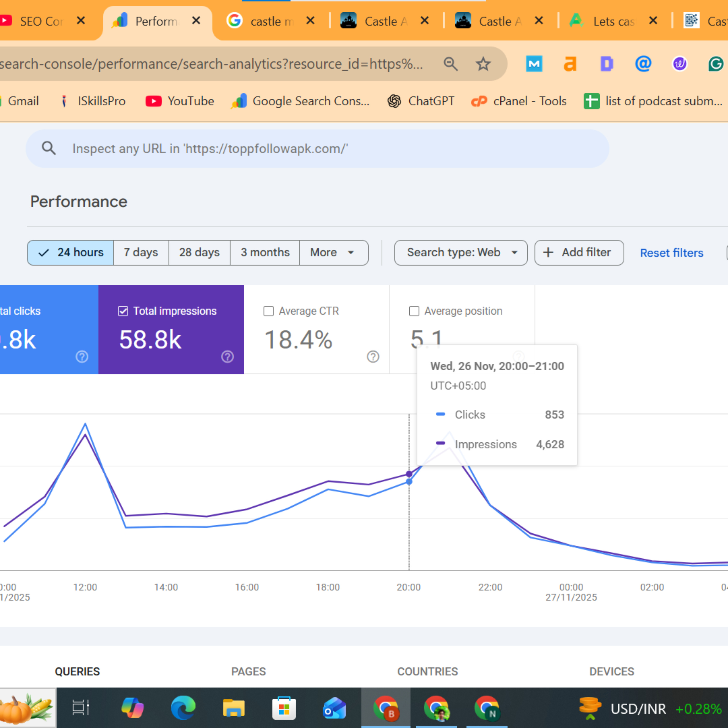Open the Grammarly extension icon
The height and width of the screenshot is (728, 728).
point(715,64)
